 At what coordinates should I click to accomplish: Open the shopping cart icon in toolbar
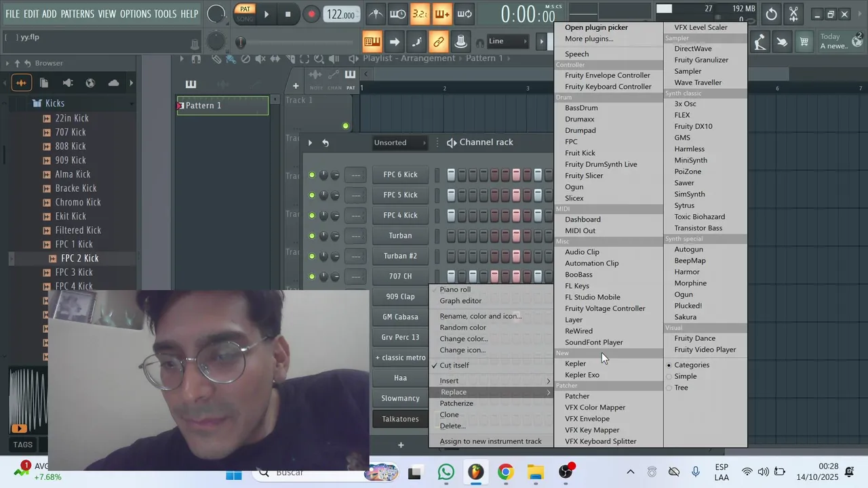point(804,42)
